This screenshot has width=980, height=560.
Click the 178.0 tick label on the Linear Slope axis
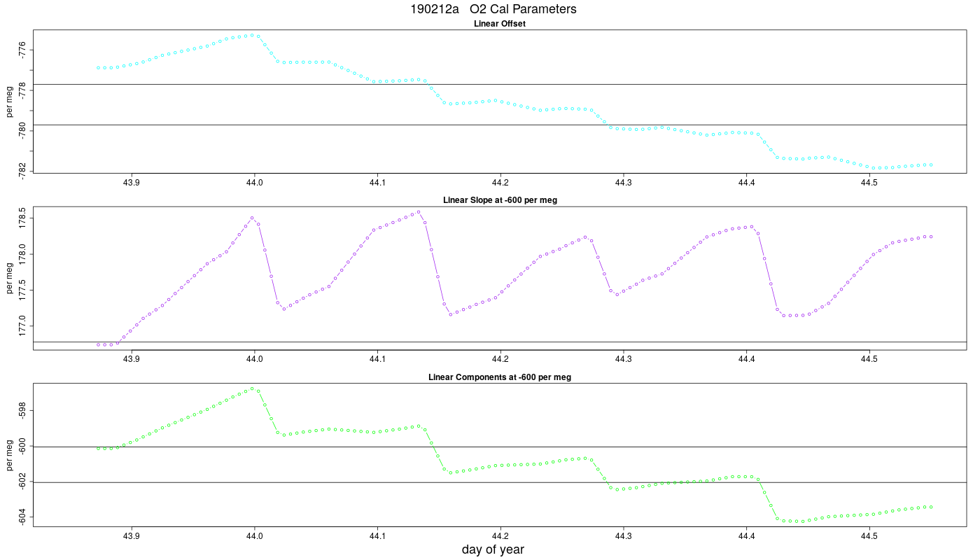[x=23, y=254]
